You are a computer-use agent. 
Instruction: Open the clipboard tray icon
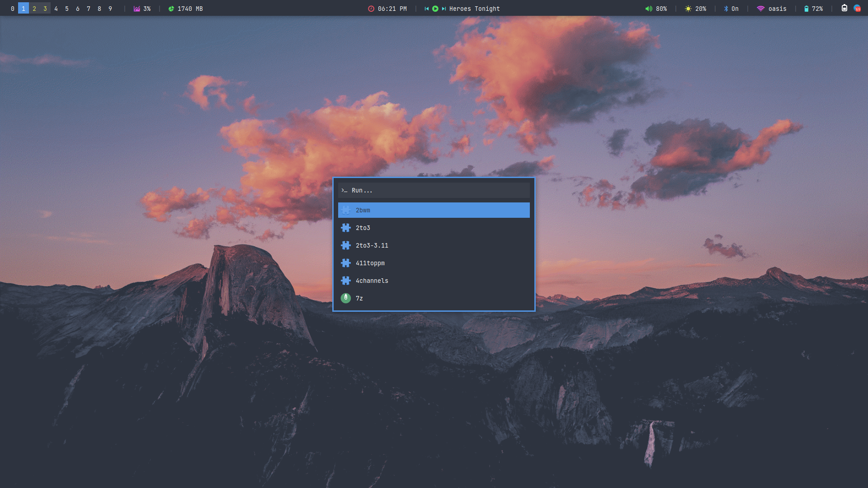pos(844,8)
